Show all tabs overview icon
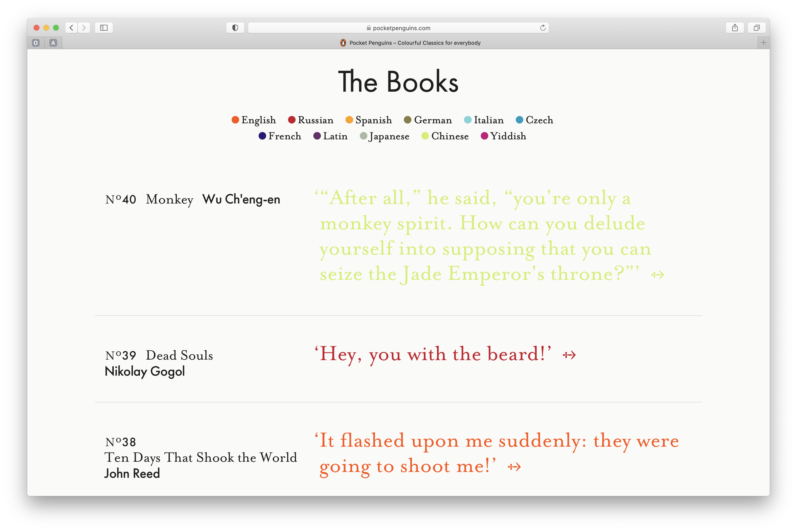Image resolution: width=797 pixels, height=532 pixels. (x=757, y=28)
